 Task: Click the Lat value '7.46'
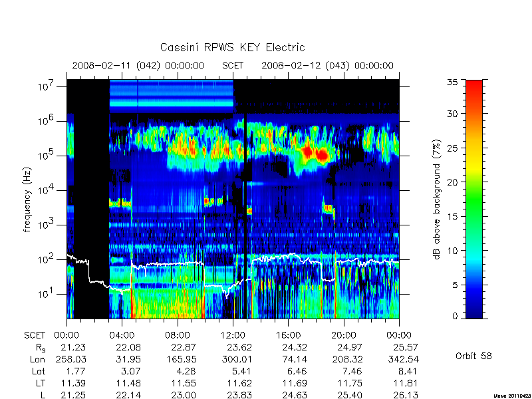pos(353,372)
